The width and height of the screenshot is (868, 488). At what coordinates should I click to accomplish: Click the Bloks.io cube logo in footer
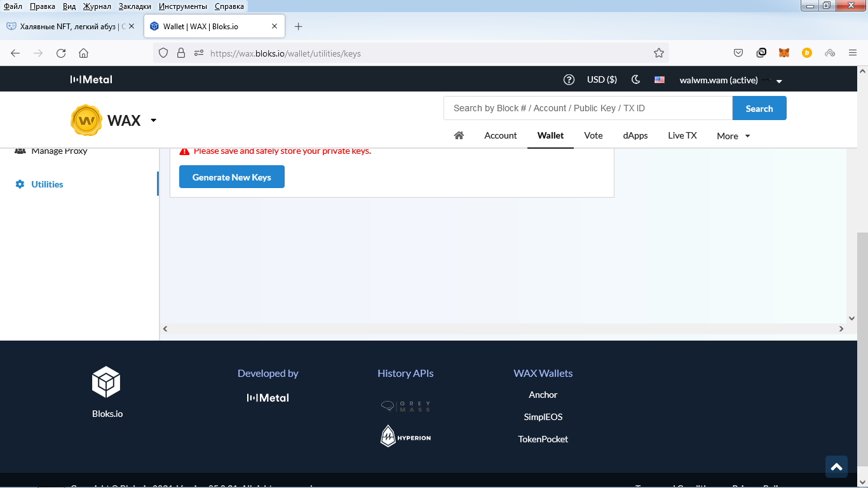pos(106,381)
